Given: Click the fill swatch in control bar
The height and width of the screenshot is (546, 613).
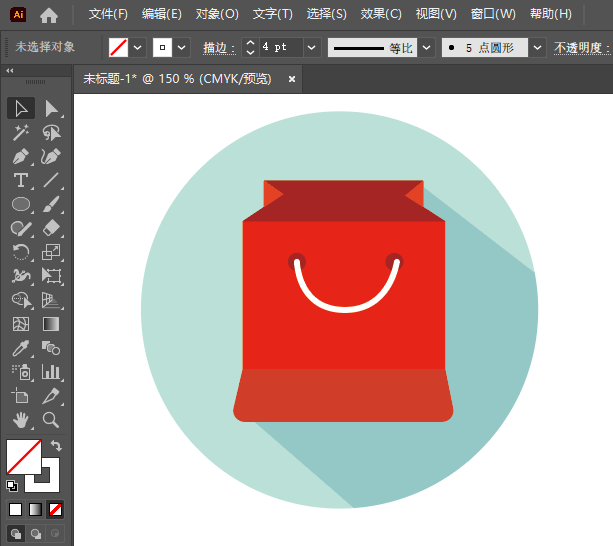Looking at the screenshot, I should [118, 48].
